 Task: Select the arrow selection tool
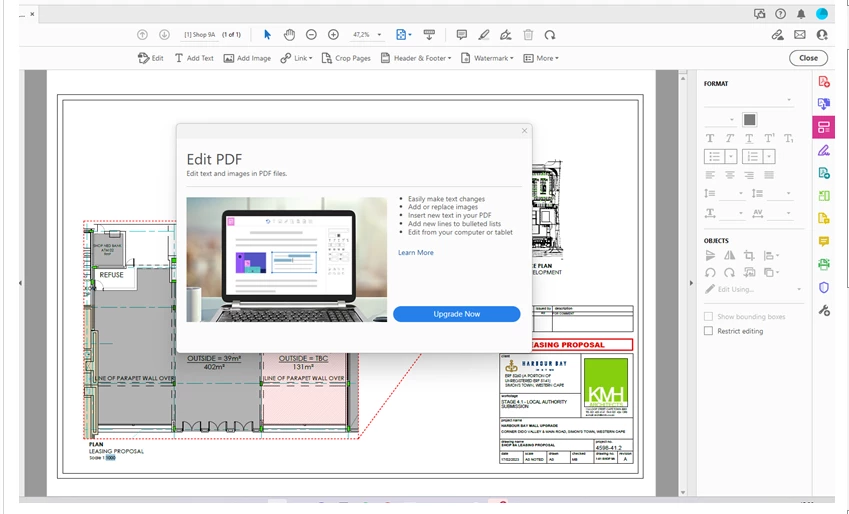click(x=267, y=35)
